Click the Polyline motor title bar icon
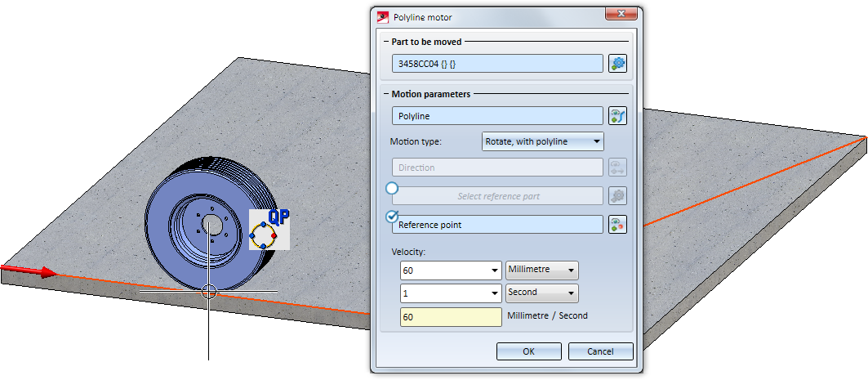868x380 pixels. (x=382, y=17)
